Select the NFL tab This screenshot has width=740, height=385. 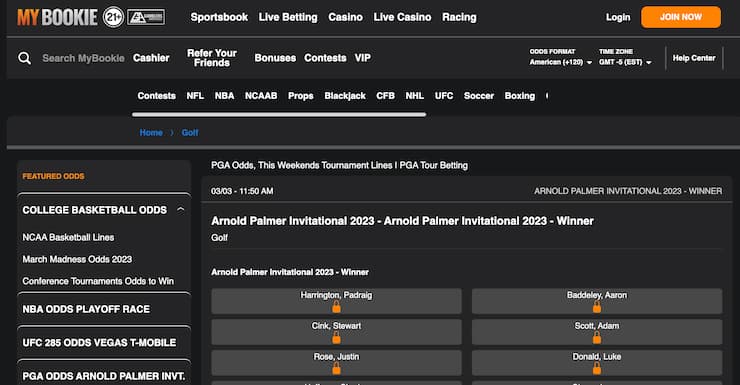(x=195, y=96)
